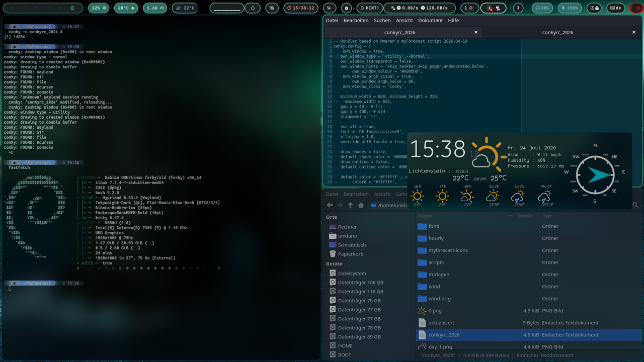Viewport: 644px width, 362px height.
Task: Click the CPU temperature 28°C module
Action: 126,8
